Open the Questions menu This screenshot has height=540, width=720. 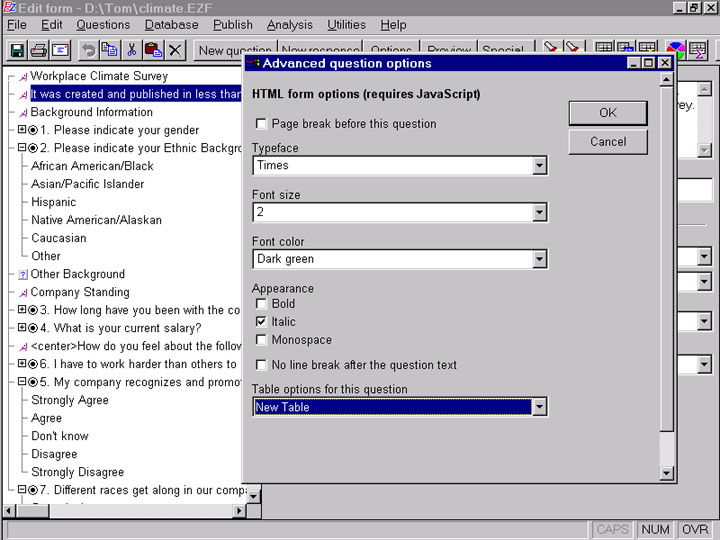(x=103, y=25)
